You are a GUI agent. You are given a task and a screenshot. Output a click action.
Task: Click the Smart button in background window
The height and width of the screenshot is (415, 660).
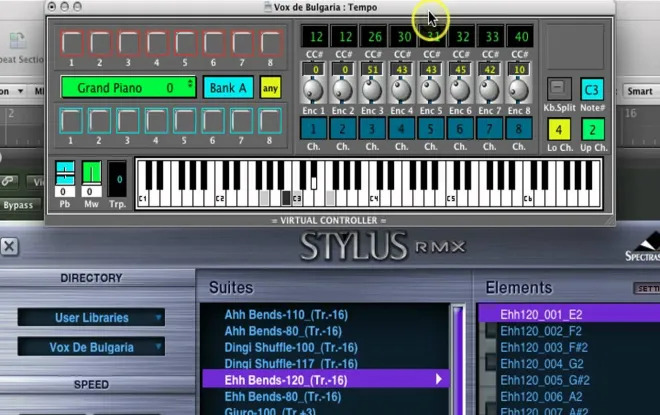(x=640, y=91)
